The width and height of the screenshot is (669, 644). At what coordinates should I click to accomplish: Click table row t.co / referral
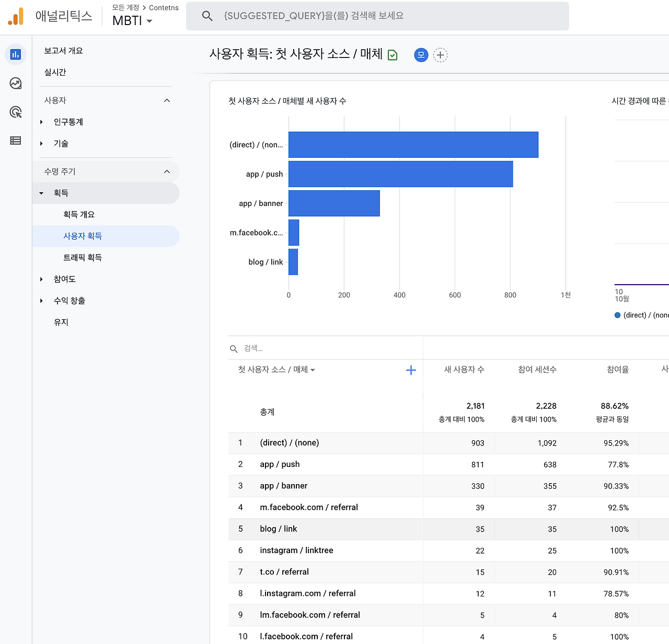click(448, 572)
